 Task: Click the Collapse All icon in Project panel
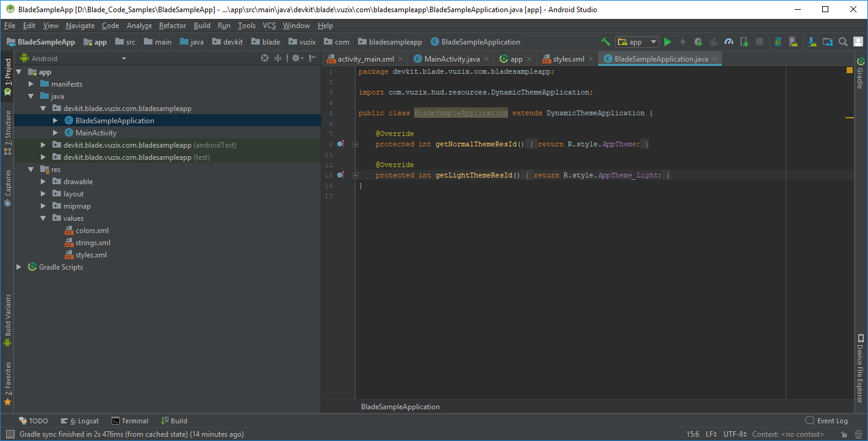(x=278, y=58)
